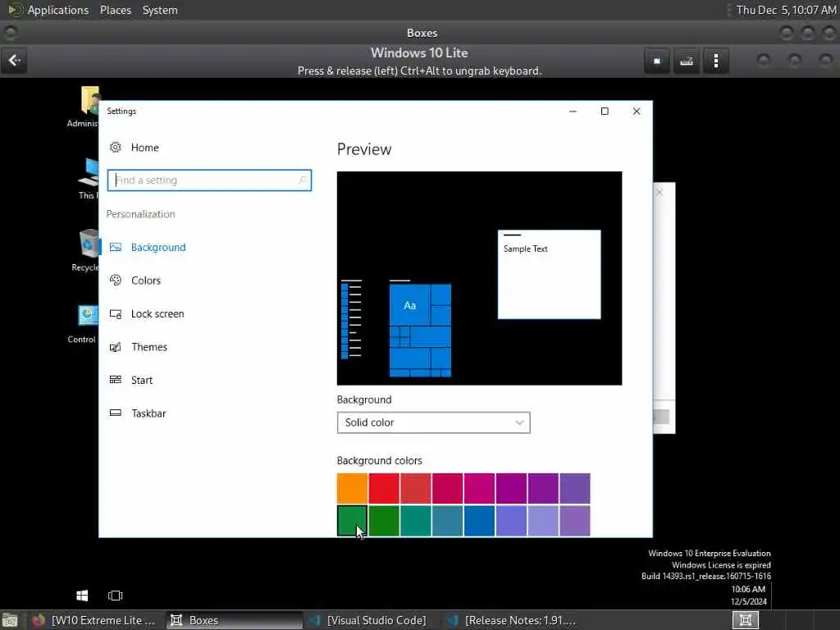Open the Boxes three-dot menu
This screenshot has height=630, width=840.
pos(715,61)
